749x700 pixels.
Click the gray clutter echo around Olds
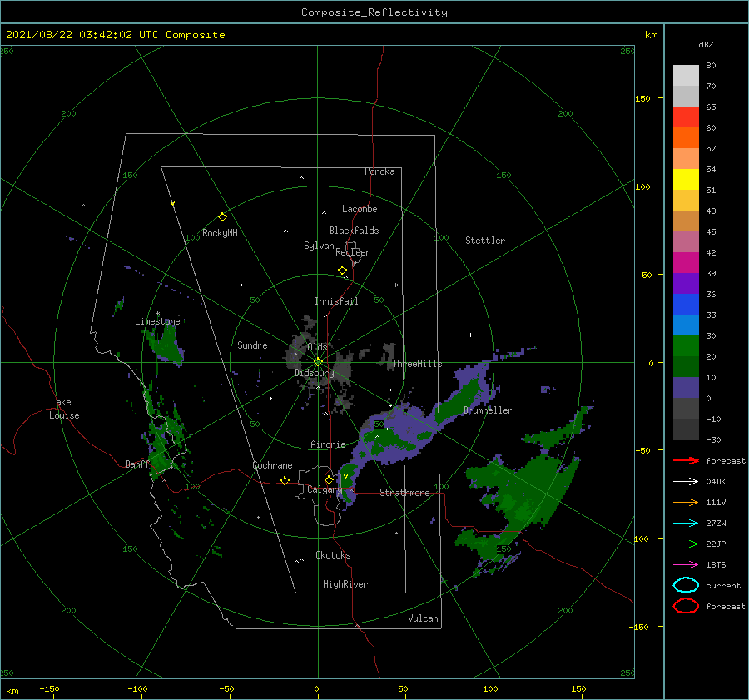(318, 363)
